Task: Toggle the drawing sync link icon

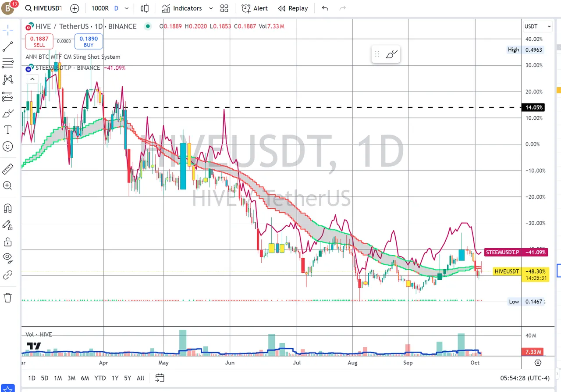Action: [x=7, y=275]
